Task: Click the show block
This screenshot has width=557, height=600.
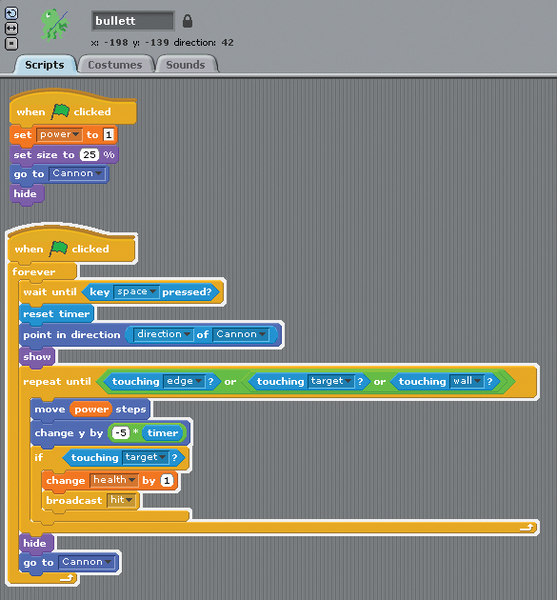Action: pos(37,357)
